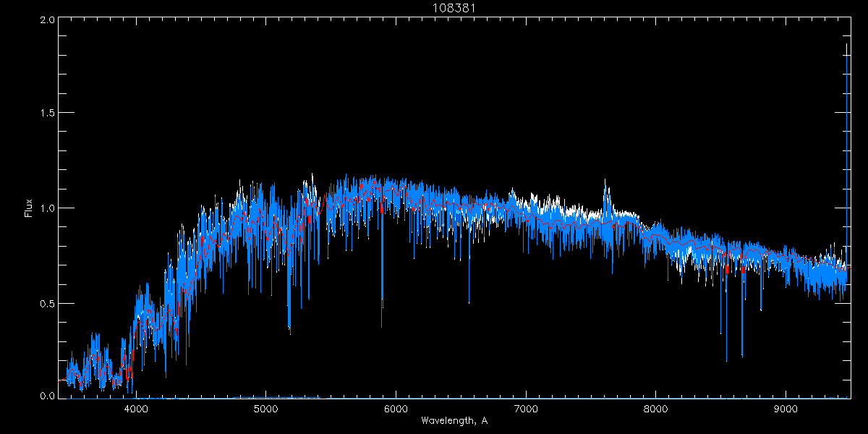Select the 1.5 flux tick label

click(x=47, y=114)
